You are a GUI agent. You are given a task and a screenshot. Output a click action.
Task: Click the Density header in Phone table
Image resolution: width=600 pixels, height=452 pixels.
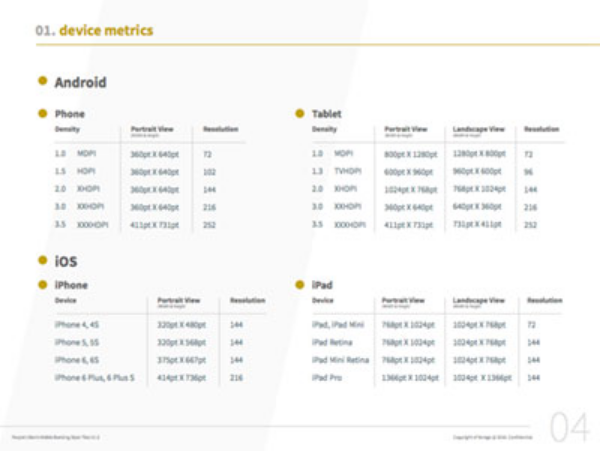coord(68,130)
